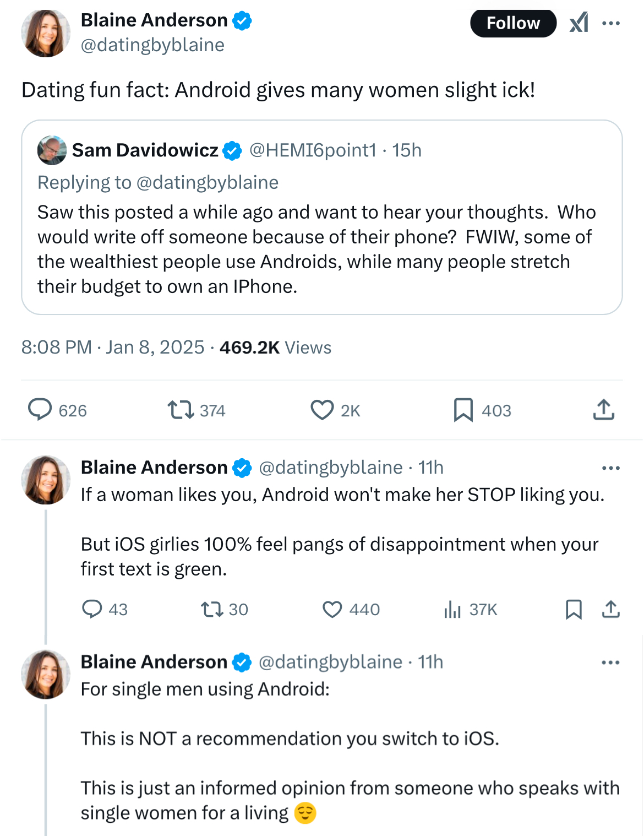Repost the reply with 30 reposts
This screenshot has height=836, width=644.
coord(211,609)
